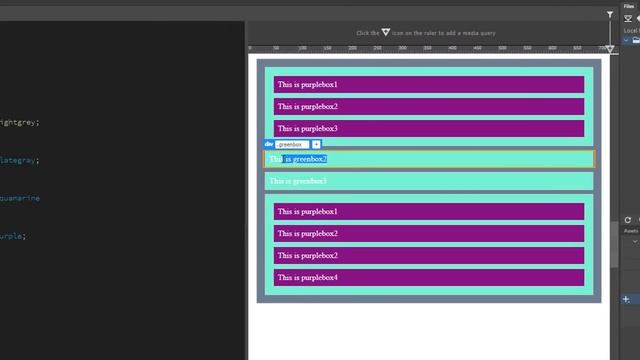Click the plus button beside .greenbox
Image resolution: width=640 pixels, height=360 pixels.
pyautogui.click(x=316, y=144)
